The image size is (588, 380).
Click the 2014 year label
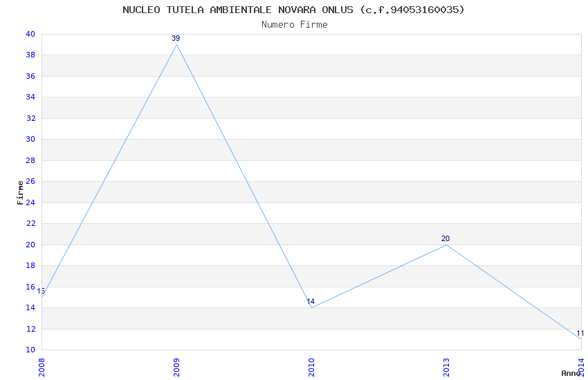[581, 368]
